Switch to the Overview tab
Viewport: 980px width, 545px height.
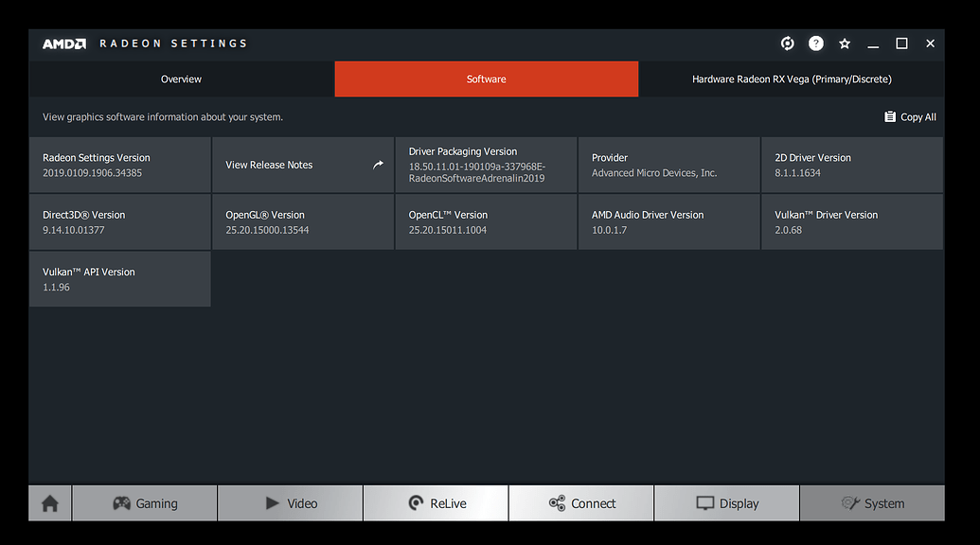coord(181,79)
